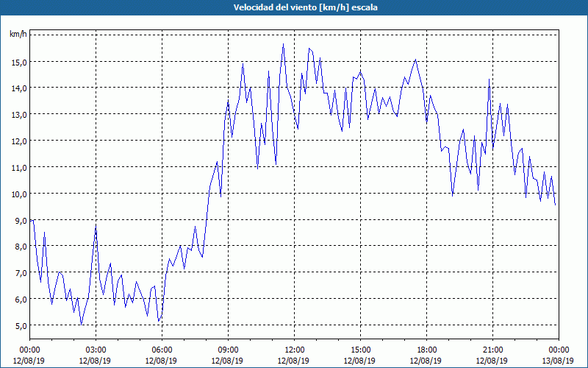Click the 18:00 time label on the x-axis
Viewport: 588px width, 368px height.
426,350
